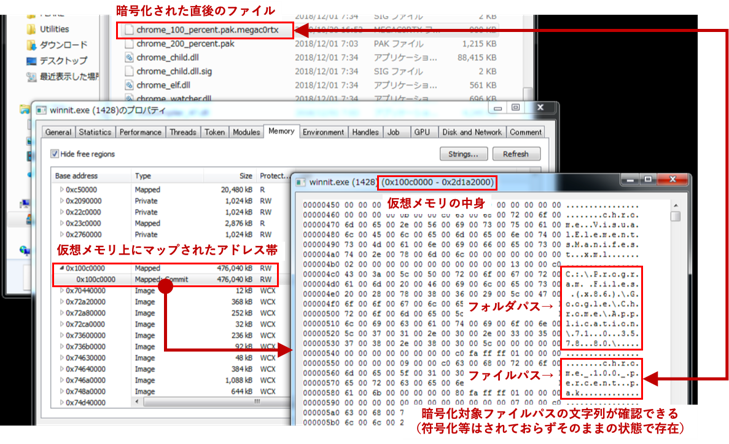This screenshot has height=444, width=729.
Task: Switch to the Statistics tab
Action: [x=95, y=133]
